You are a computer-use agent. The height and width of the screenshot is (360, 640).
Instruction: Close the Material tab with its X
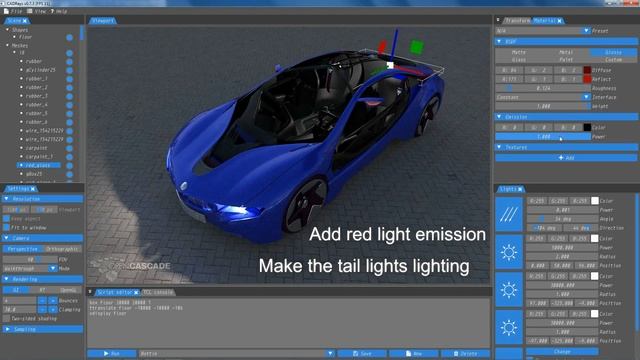[x=560, y=20]
